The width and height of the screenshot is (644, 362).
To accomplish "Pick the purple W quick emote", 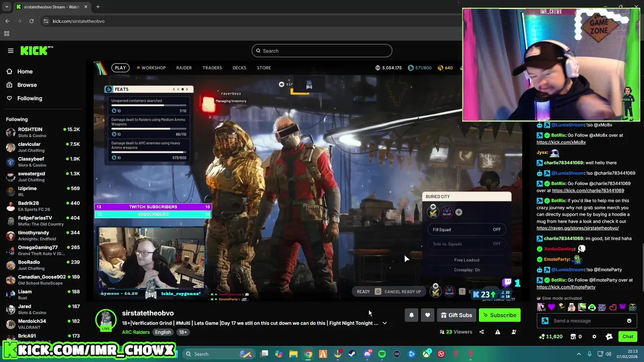I will [622, 307].
